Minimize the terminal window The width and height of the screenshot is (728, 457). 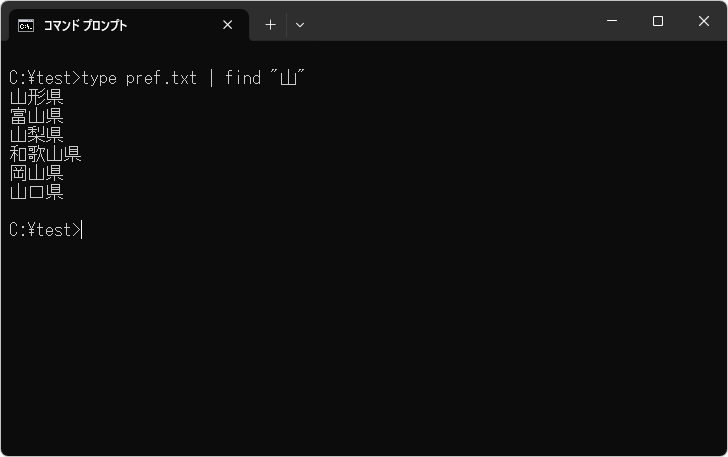612,21
